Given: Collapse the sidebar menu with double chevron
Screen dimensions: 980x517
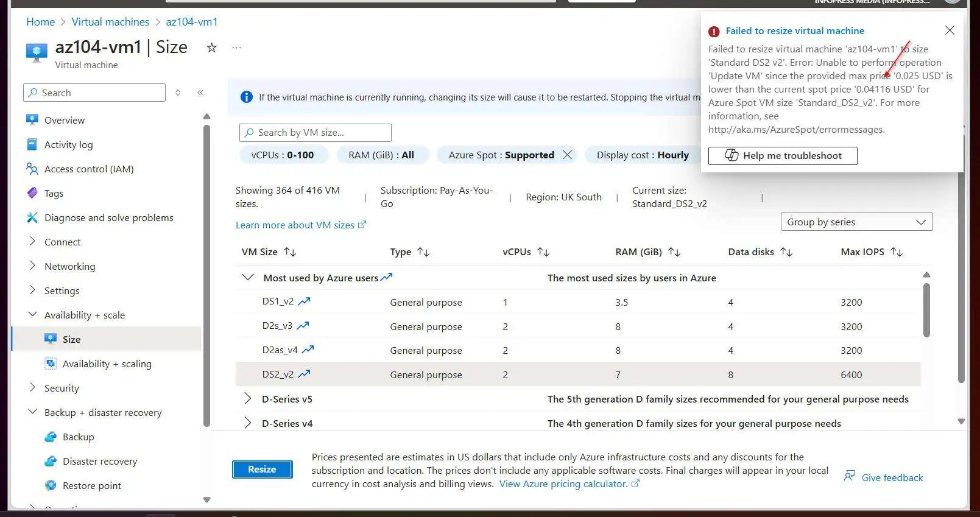Looking at the screenshot, I should [x=200, y=93].
